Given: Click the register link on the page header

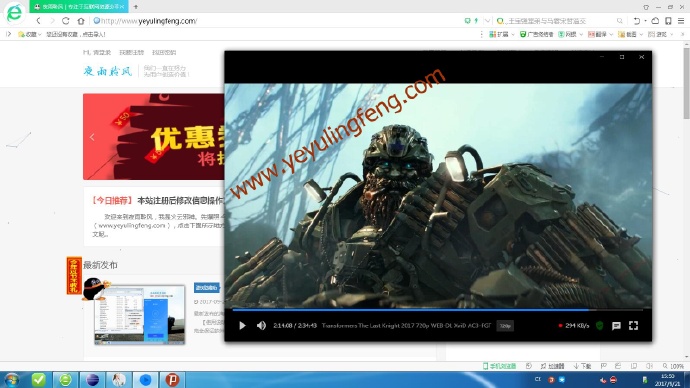Looking at the screenshot, I should coord(132,52).
